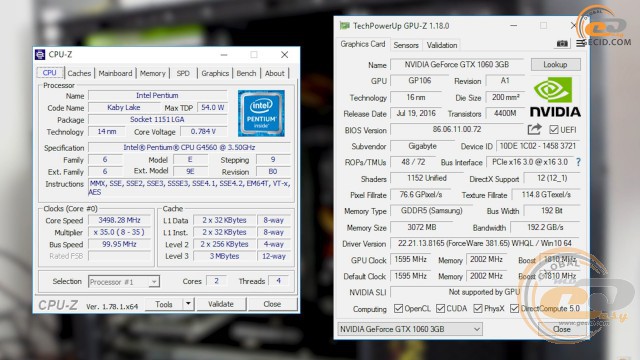The width and height of the screenshot is (640, 360).
Task: Open the Tools button dropdown arrow
Action: click(188, 304)
